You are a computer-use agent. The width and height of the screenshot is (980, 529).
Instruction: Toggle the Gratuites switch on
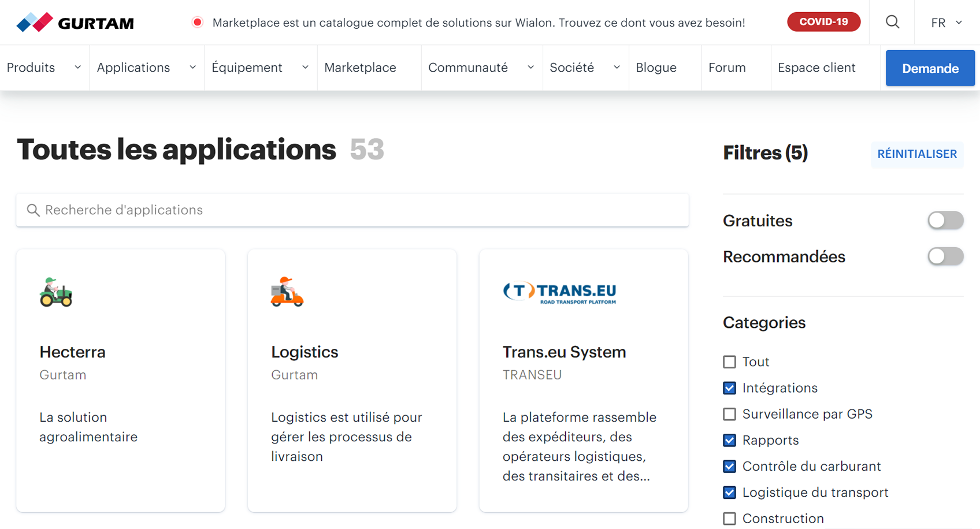click(x=945, y=221)
